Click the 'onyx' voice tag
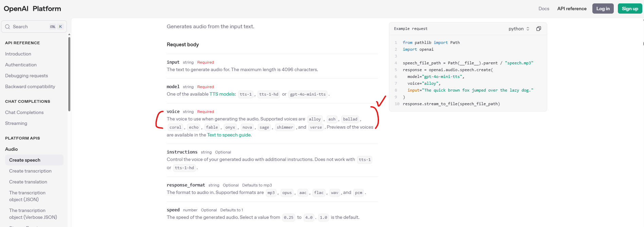The width and height of the screenshot is (644, 227). pos(230,127)
